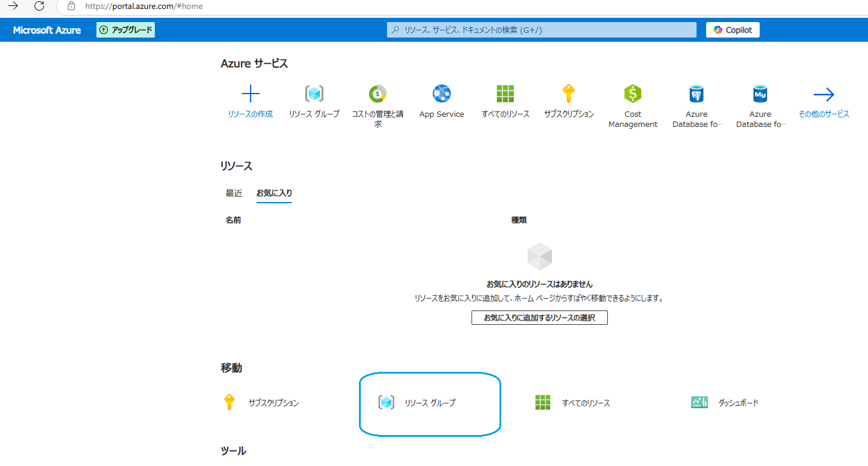Viewport: 868px width, 466px height.
Task: Click the ダッシュボード chart icon under 移動
Action: (700, 403)
